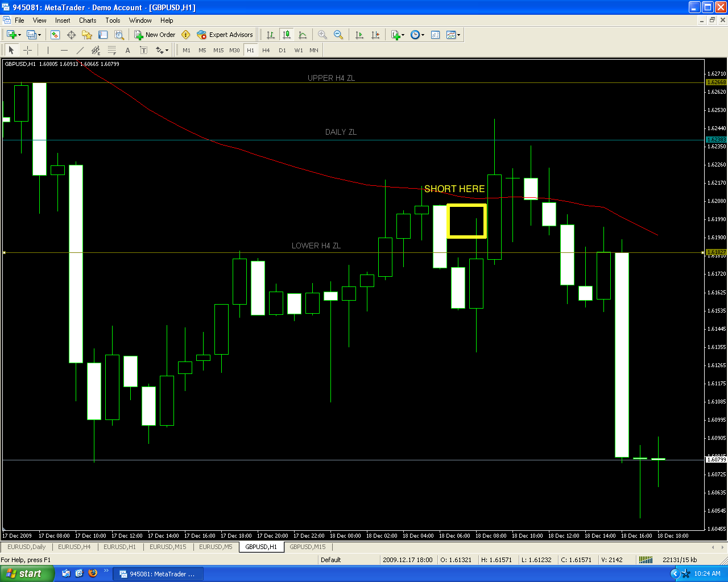
Task: Launch Firefox from Quick Launch
Action: [x=93, y=573]
